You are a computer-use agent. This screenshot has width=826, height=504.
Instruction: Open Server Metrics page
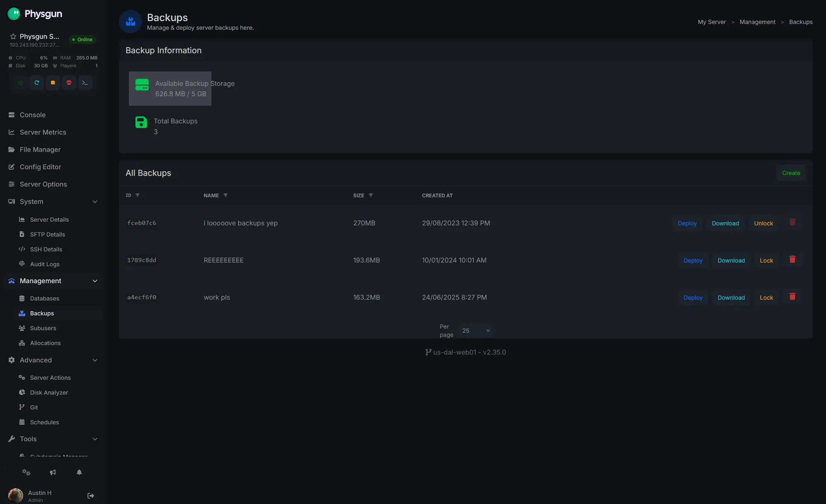[x=53, y=132]
